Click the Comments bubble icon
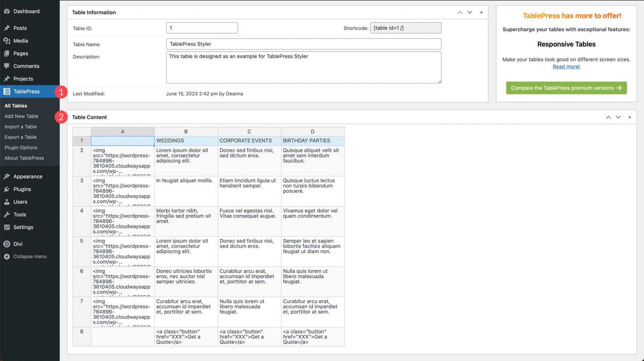This screenshot has height=361, width=644. pyautogui.click(x=7, y=66)
